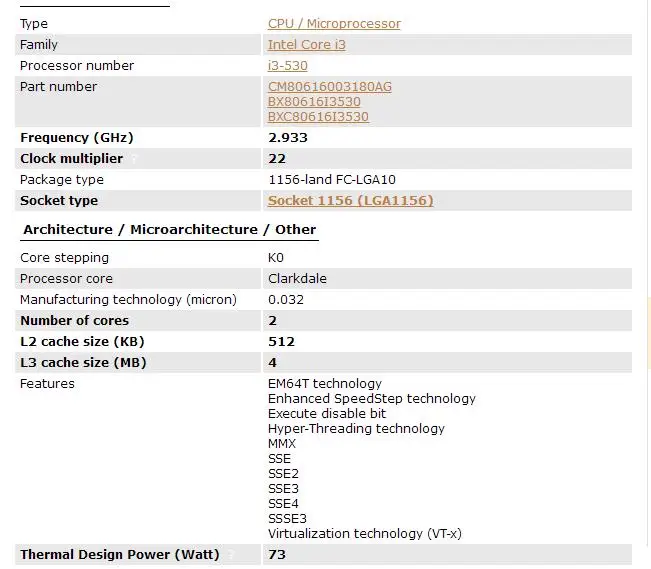Select the 0.032 micron value

pyautogui.click(x=286, y=299)
